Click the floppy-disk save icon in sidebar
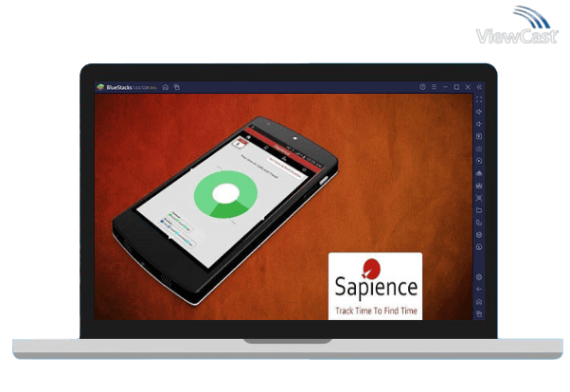The image size is (570, 392). 479,186
